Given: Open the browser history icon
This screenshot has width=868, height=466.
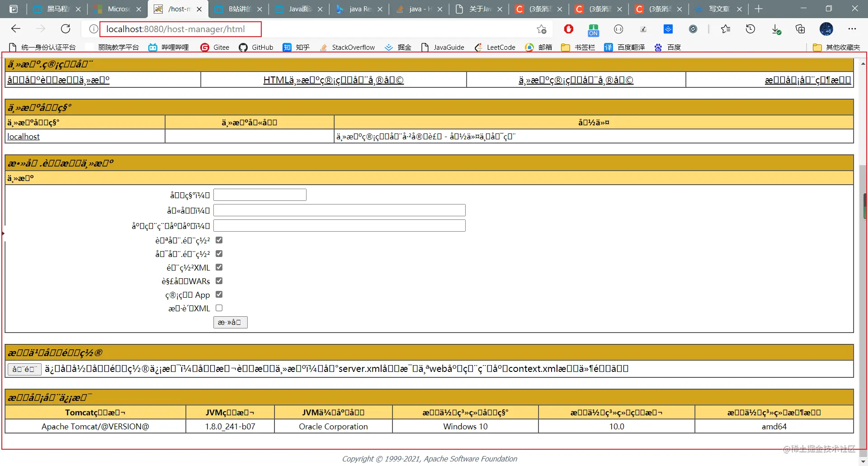Looking at the screenshot, I should pyautogui.click(x=750, y=29).
